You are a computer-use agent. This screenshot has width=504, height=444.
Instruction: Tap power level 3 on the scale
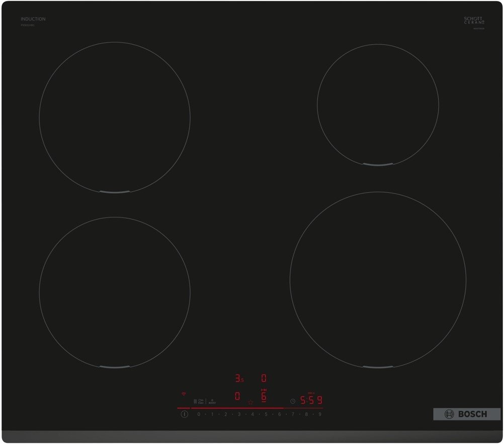click(x=239, y=414)
